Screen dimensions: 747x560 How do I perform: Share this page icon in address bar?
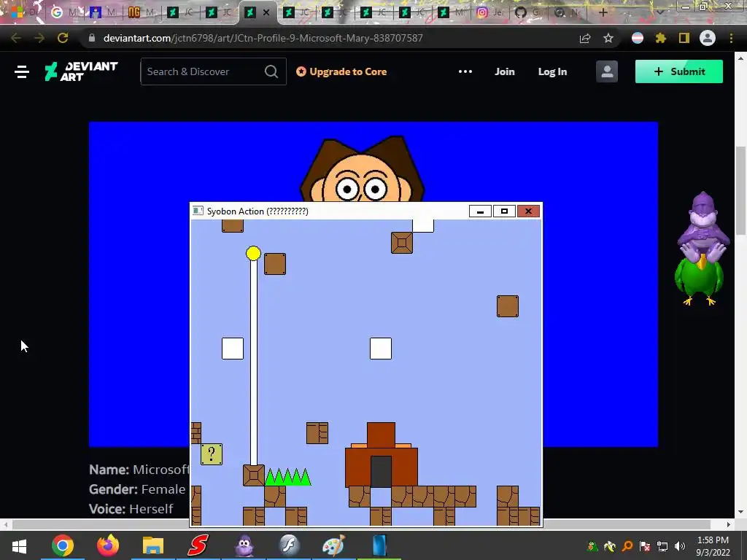click(585, 38)
